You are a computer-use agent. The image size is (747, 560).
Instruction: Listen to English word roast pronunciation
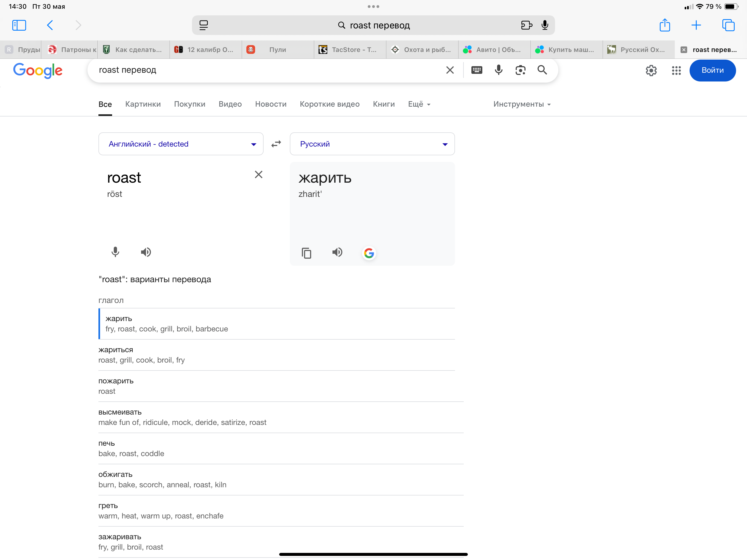[145, 252]
